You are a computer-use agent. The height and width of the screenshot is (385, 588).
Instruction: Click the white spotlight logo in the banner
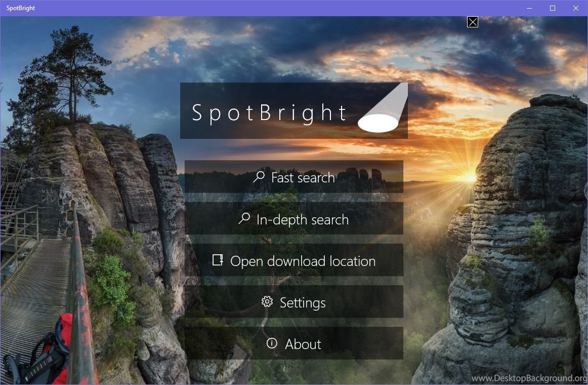(x=383, y=108)
